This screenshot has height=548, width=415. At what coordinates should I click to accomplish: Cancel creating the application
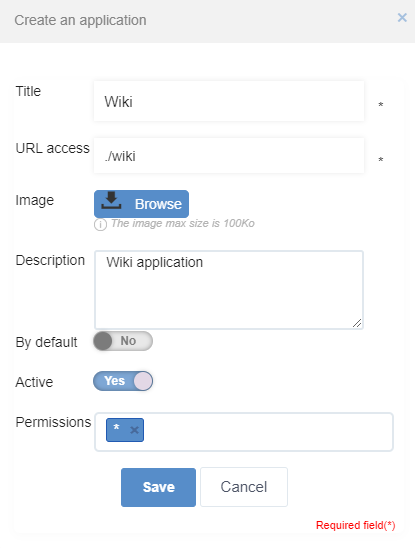tap(244, 487)
